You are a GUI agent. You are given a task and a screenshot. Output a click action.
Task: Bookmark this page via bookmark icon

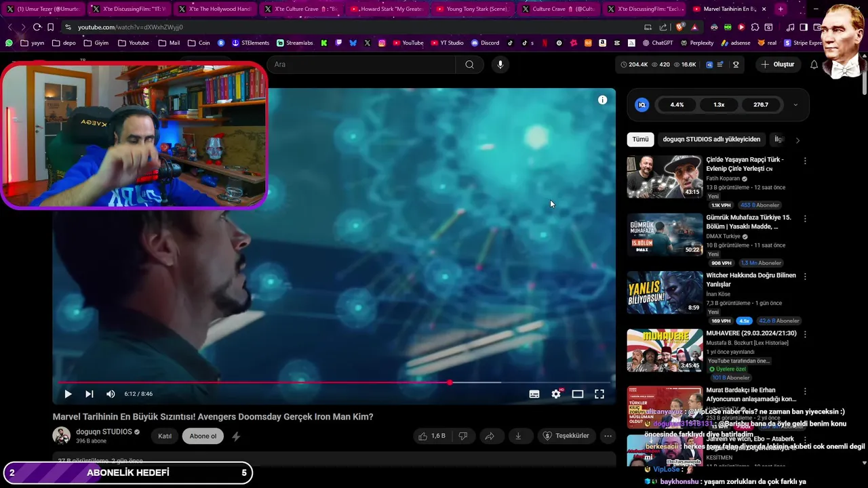coord(50,27)
